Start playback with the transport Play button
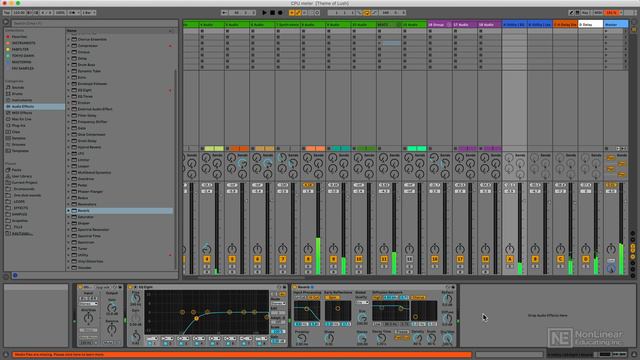Screen dimensions: 640x360 pyautogui.click(x=264, y=13)
